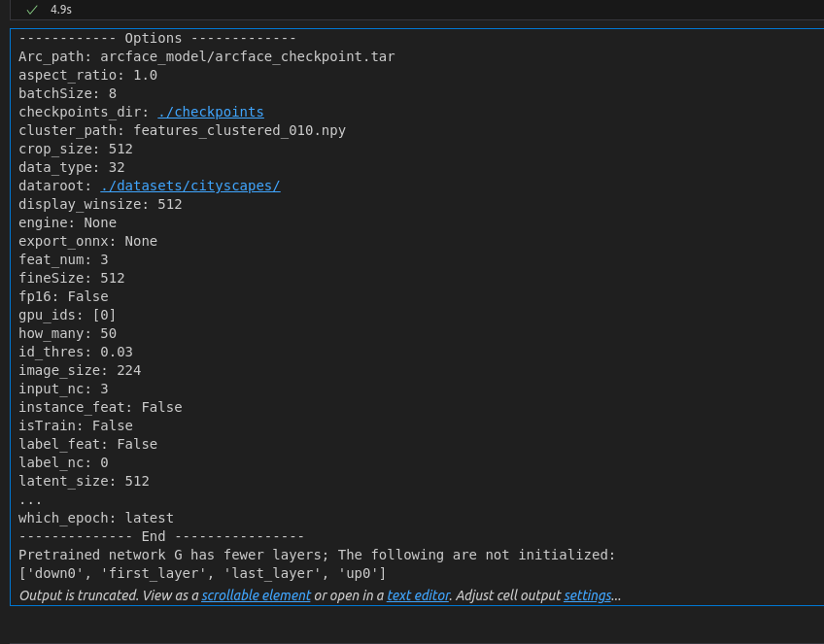Screen dimensions: 824x644
Task: Click the End divider line
Action: pos(160,536)
